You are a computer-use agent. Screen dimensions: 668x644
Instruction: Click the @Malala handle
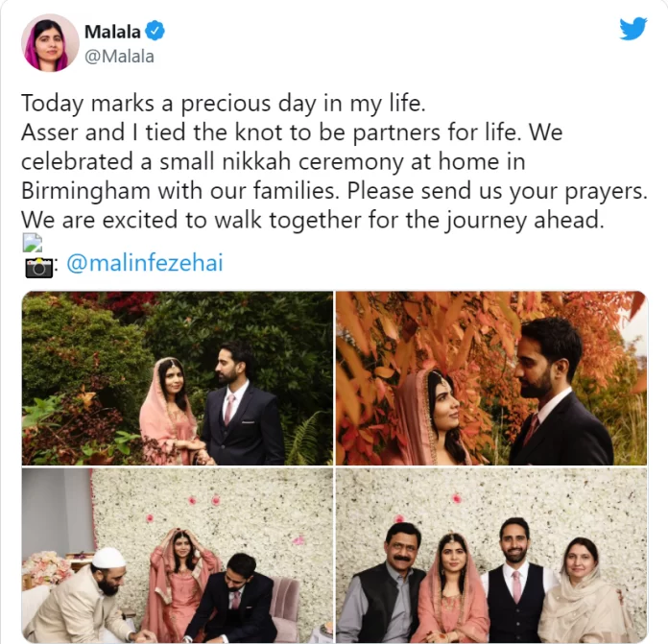(x=119, y=57)
